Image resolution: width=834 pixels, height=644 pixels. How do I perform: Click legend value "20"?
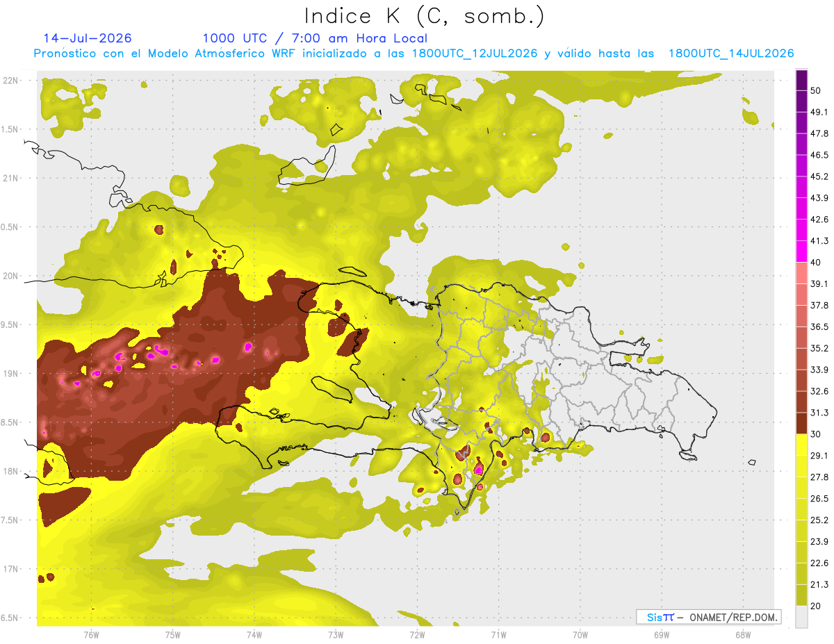tap(817, 606)
